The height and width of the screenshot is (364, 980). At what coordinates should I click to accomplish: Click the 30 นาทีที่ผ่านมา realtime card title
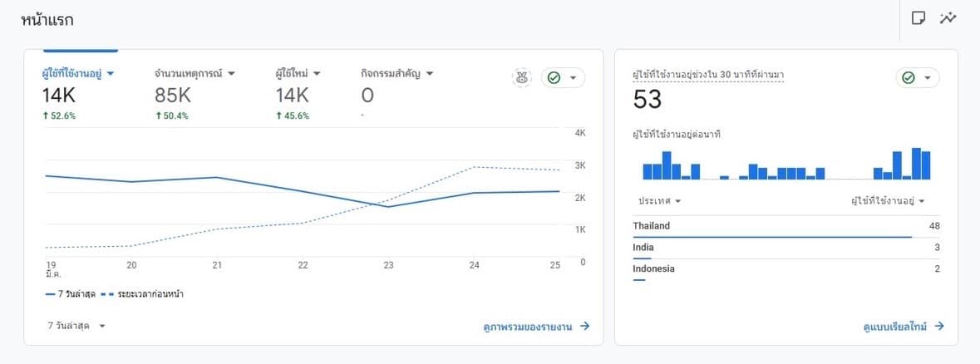coord(708,75)
